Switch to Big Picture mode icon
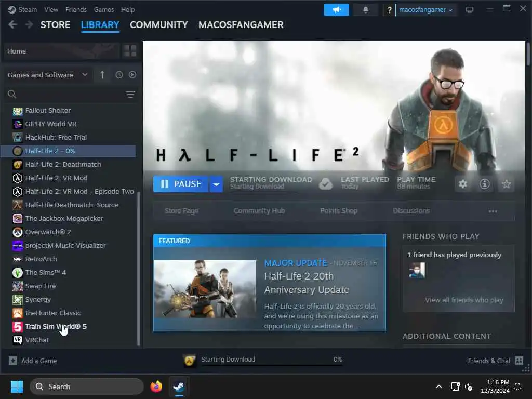Screen dimensions: 532x399 click(x=470, y=10)
